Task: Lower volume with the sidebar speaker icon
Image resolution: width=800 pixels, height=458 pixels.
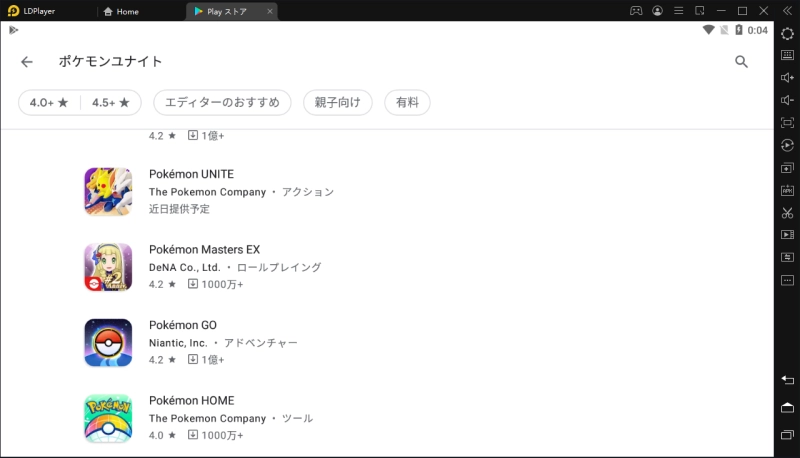Action: [787, 100]
